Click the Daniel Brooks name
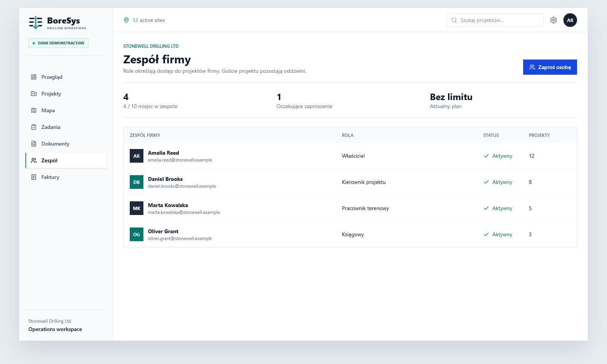The width and height of the screenshot is (607, 364). [x=165, y=179]
